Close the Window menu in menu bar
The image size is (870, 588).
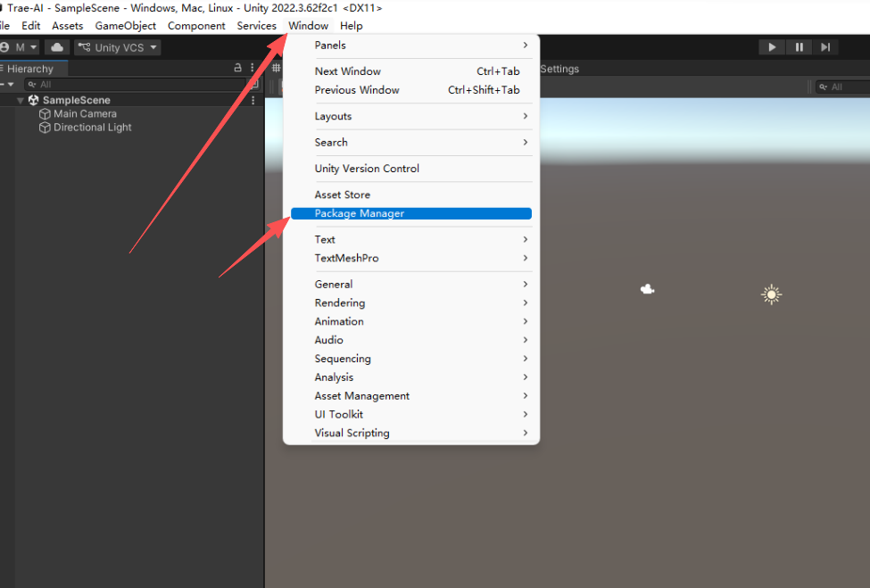click(x=308, y=26)
